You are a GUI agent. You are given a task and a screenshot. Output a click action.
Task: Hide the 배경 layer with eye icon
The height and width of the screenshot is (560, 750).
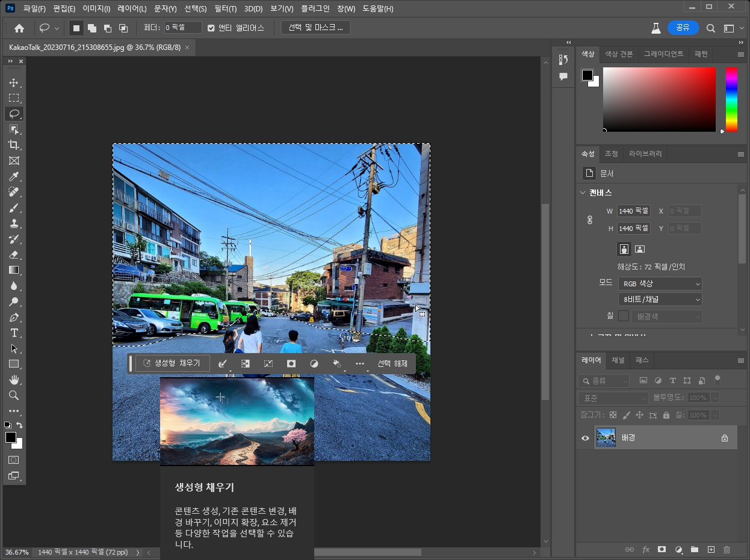pos(585,438)
